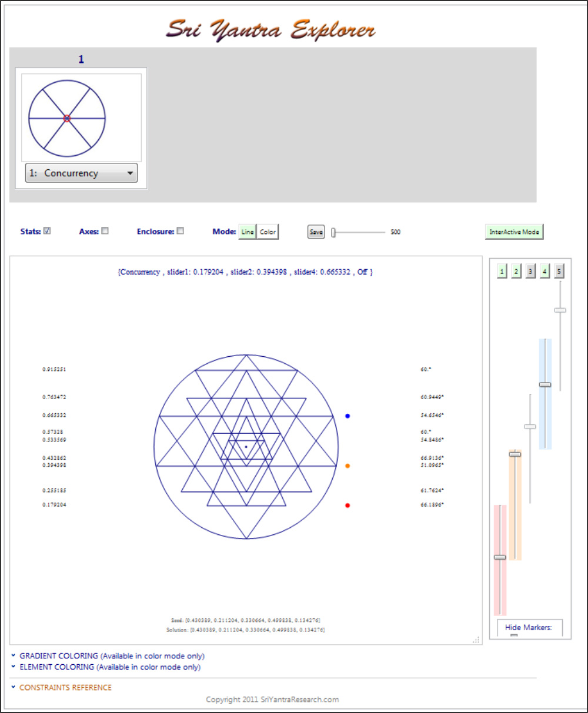Click slider toggle button 3
Viewport: 588px width, 713px height.
click(530, 272)
